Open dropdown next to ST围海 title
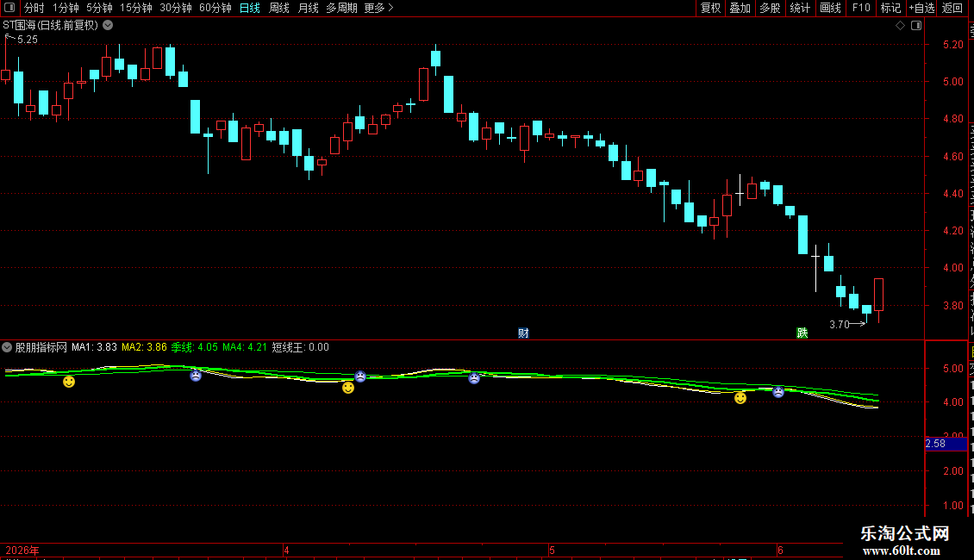The image size is (974, 560). pyautogui.click(x=108, y=26)
